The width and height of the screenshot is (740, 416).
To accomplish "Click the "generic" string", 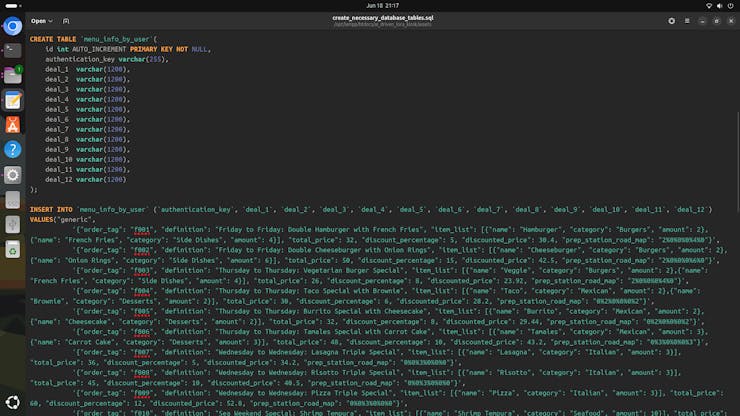I will tap(74, 220).
